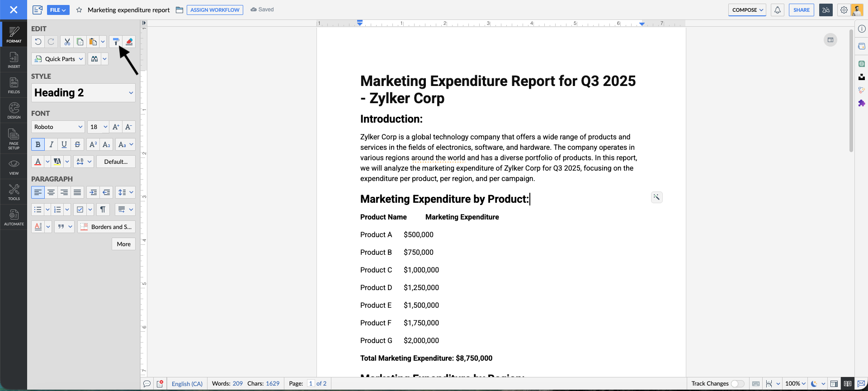
Task: Click the Format Painter icon
Action: coord(116,42)
